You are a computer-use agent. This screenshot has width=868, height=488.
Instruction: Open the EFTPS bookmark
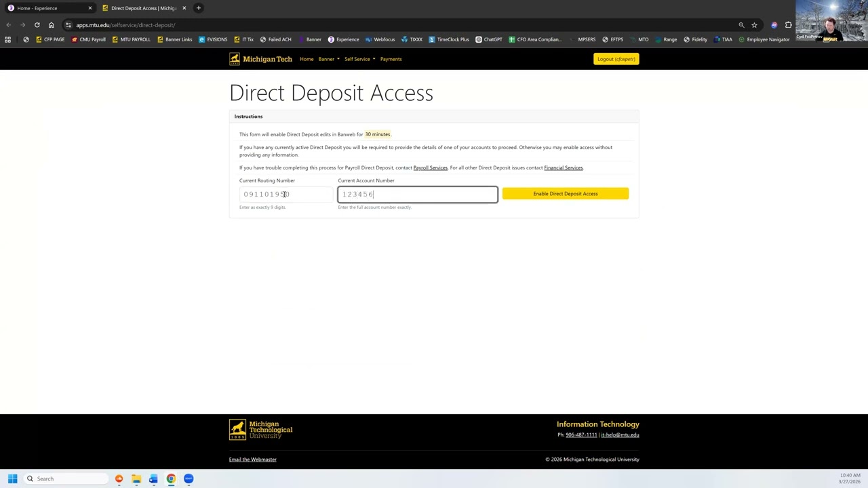pyautogui.click(x=612, y=39)
